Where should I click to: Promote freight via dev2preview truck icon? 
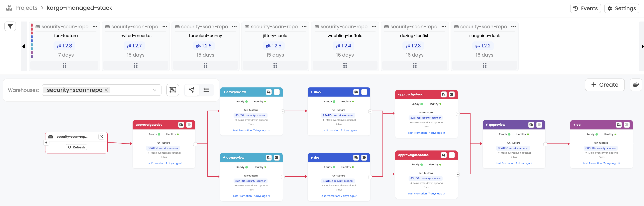268,92
